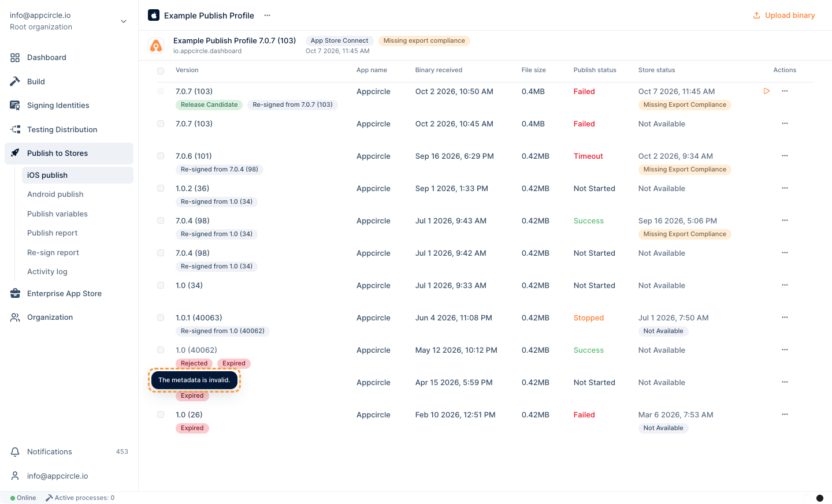Click the Active processes hammer icon
The image size is (832, 504).
tap(49, 498)
